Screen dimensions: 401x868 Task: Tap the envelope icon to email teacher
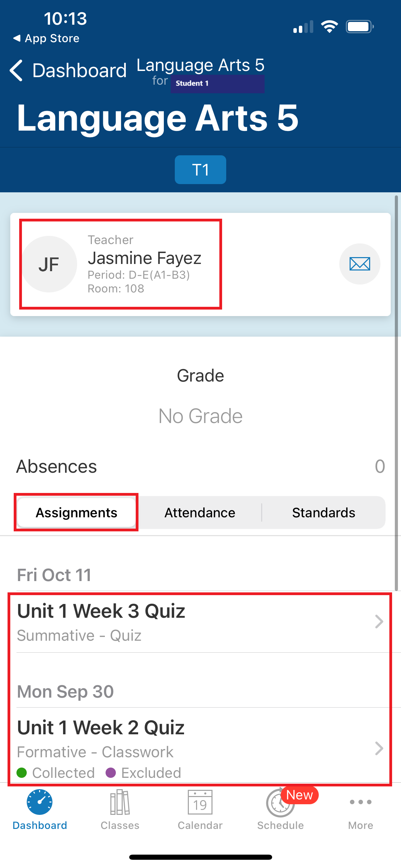tap(360, 264)
